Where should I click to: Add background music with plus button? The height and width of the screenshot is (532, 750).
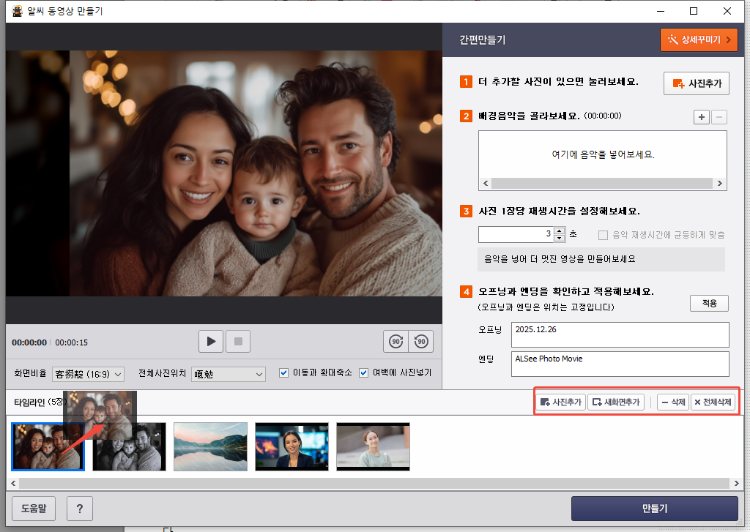click(x=701, y=117)
